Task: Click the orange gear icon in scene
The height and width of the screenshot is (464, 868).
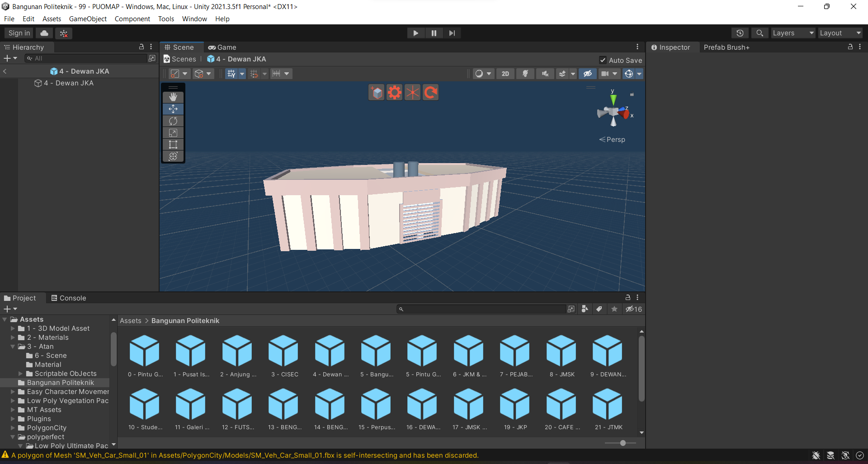Action: [394, 93]
